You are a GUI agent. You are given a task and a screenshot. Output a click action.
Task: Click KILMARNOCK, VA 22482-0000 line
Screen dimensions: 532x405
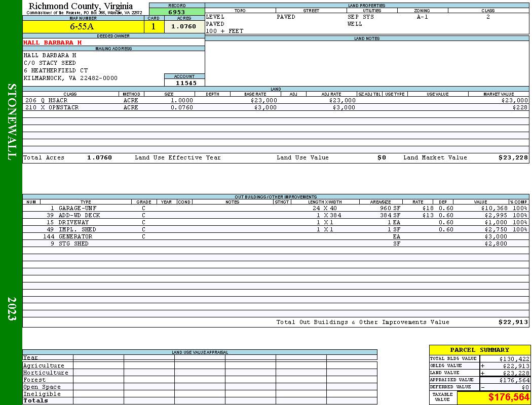[70, 78]
